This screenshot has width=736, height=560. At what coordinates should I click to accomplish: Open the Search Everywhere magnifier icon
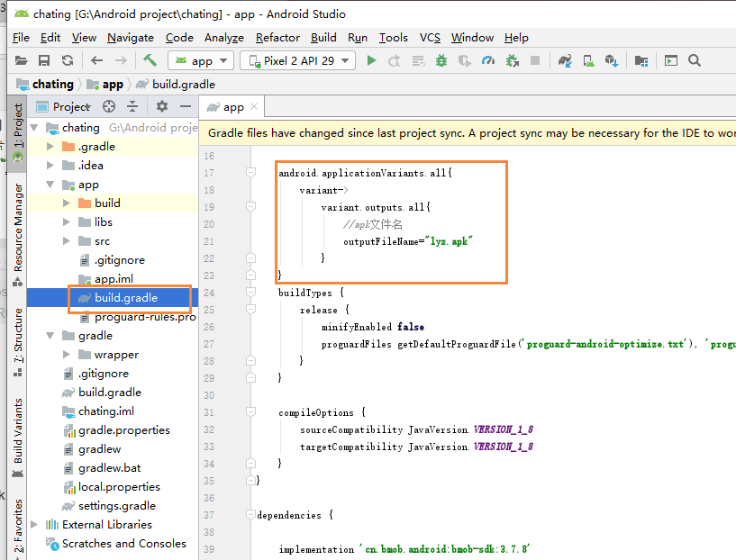[695, 60]
